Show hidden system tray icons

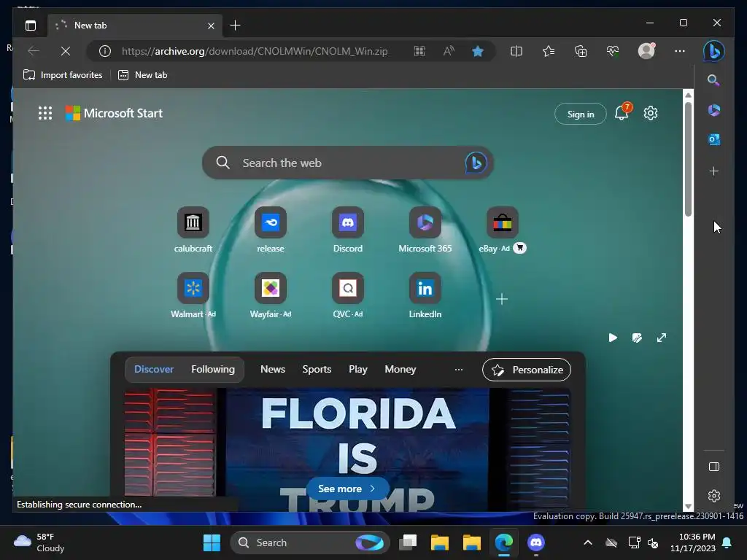coord(588,542)
